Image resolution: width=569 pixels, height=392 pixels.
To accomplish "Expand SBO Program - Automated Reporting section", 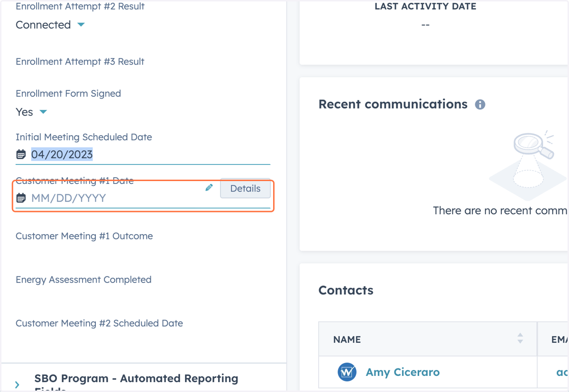I will tap(17, 385).
